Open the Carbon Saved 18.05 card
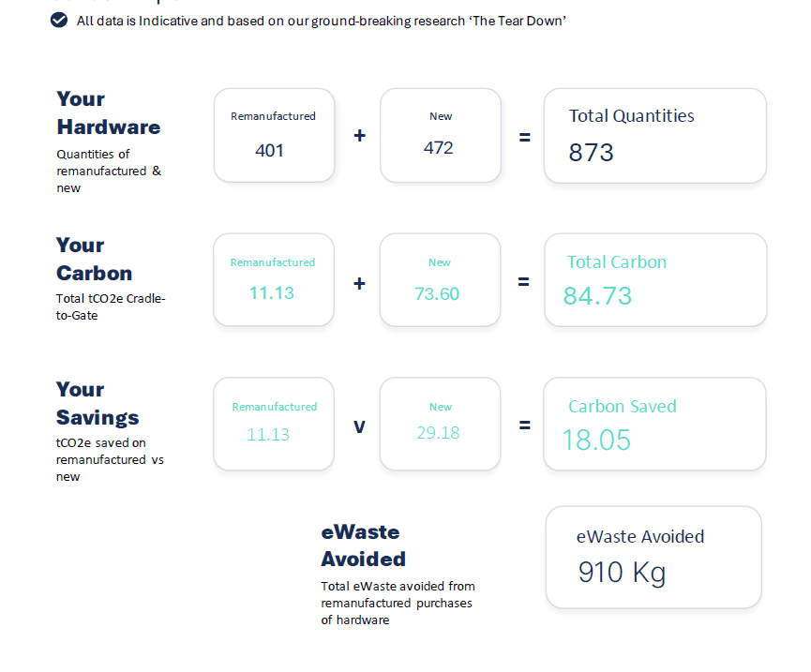811x672 pixels. (654, 424)
